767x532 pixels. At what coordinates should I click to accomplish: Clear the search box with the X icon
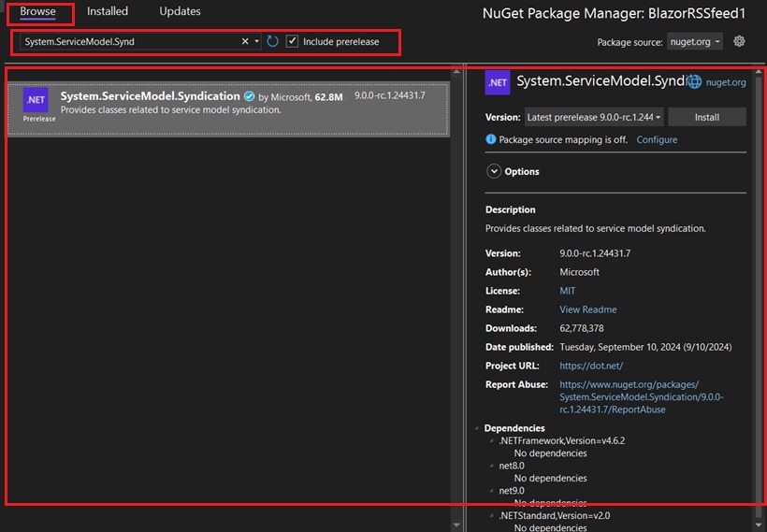tap(245, 41)
